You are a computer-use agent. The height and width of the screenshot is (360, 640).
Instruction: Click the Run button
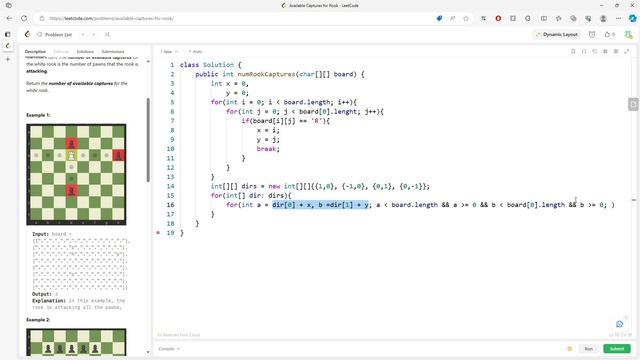[x=588, y=349]
